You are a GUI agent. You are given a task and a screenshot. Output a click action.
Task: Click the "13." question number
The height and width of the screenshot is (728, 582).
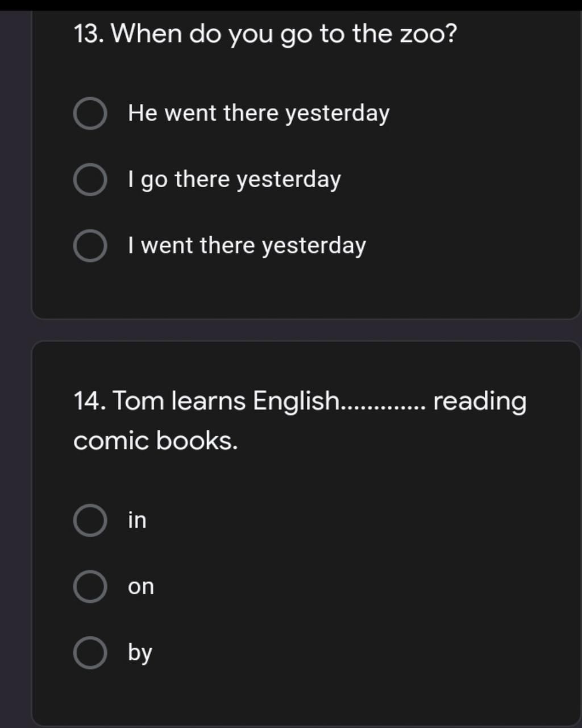pyautogui.click(x=89, y=34)
